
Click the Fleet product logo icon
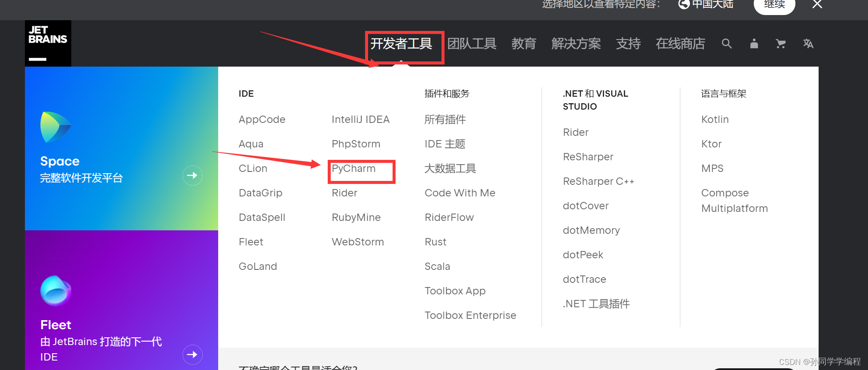click(56, 290)
